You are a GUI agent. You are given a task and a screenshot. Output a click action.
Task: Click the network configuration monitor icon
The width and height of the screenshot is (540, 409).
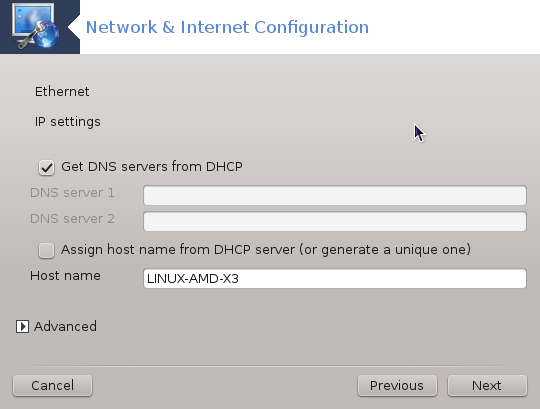(35, 26)
